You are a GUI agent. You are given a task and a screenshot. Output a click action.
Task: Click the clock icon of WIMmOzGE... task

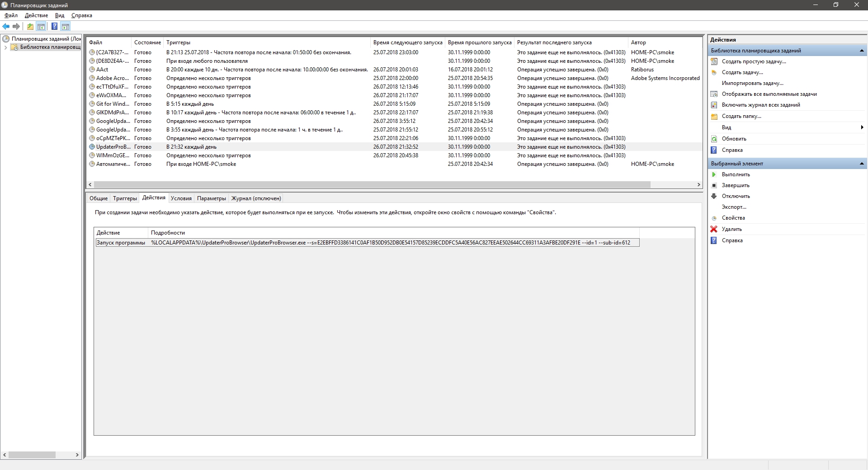pyautogui.click(x=92, y=155)
